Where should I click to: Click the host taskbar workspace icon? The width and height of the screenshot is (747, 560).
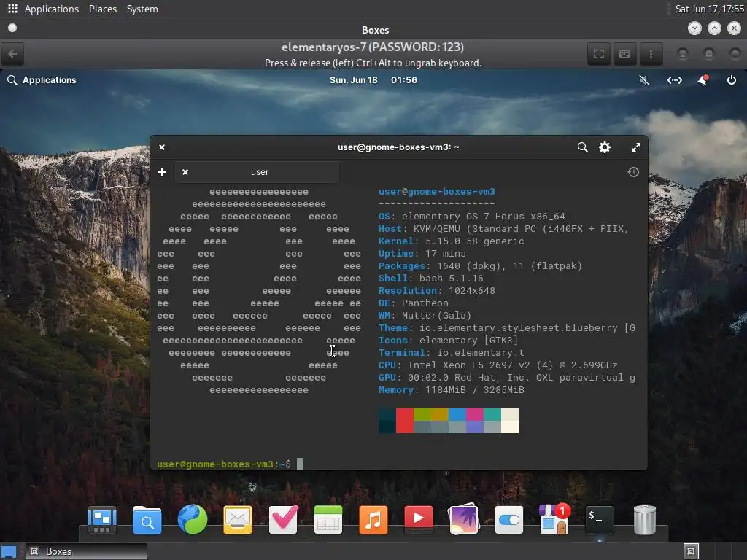pos(691,551)
